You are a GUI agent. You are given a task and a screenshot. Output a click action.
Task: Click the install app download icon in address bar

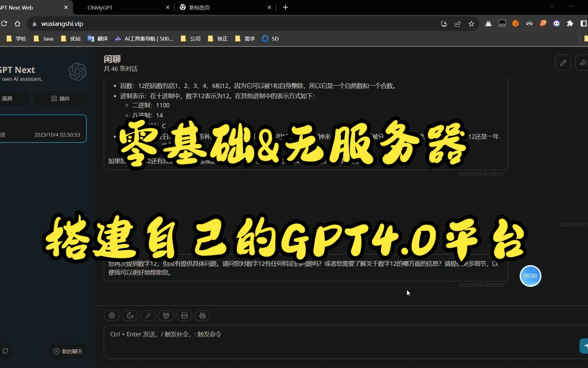click(x=444, y=24)
